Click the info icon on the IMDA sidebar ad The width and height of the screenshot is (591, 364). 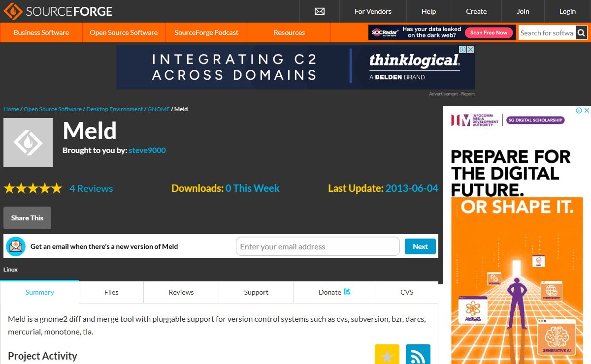579,110
